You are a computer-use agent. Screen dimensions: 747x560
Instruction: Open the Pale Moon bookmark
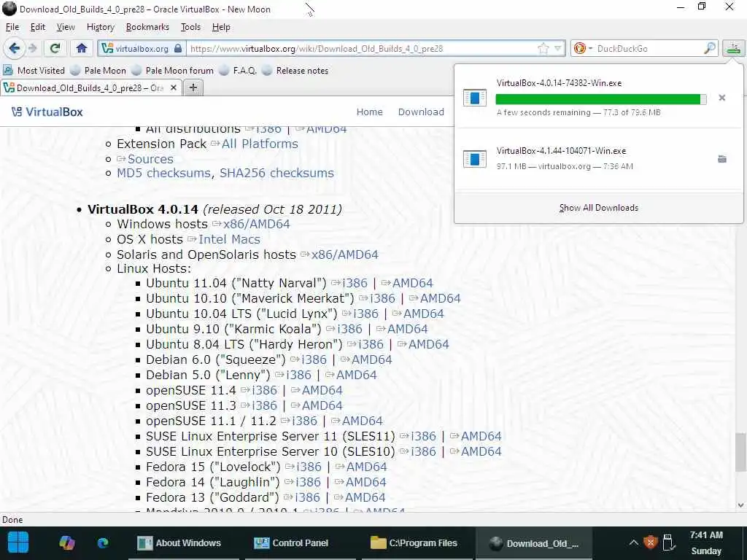click(98, 71)
